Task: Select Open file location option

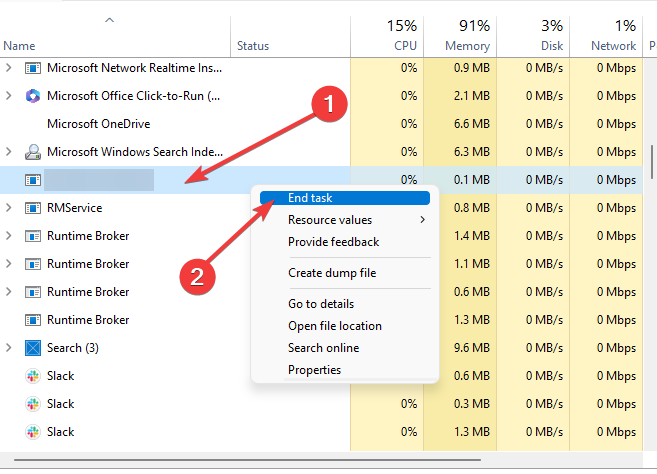Action: 345,326
